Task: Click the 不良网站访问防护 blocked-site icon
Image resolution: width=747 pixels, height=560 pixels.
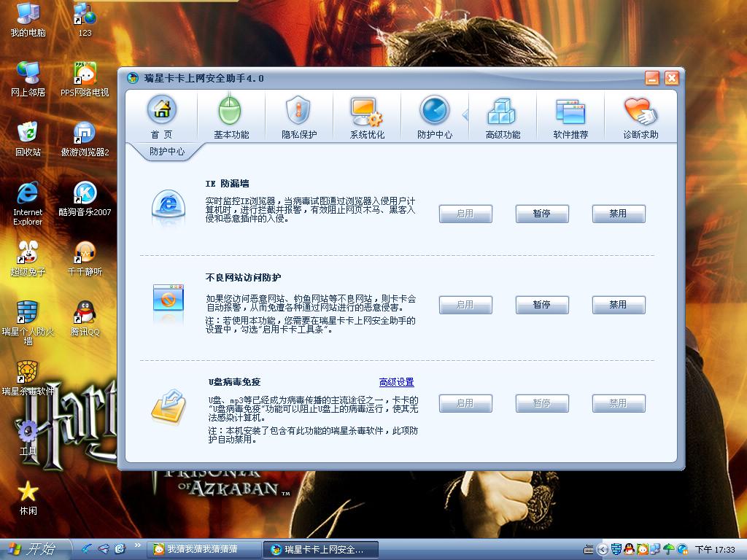Action: tap(169, 300)
